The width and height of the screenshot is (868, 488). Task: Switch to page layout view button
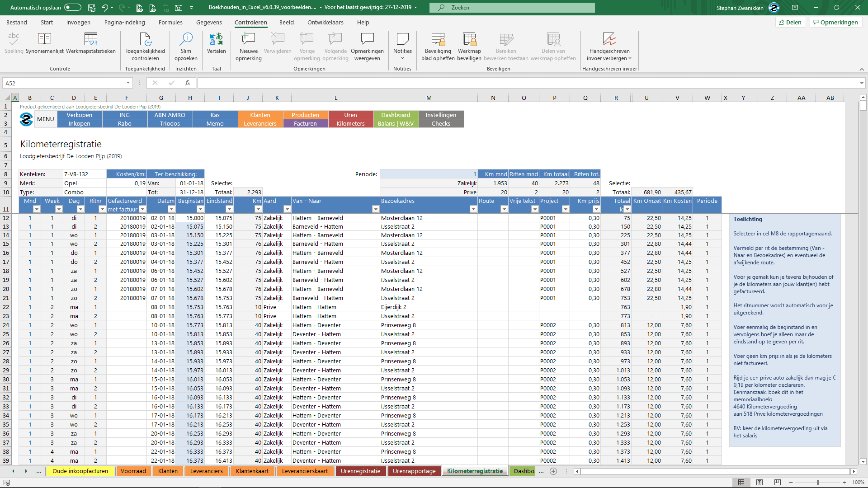pyautogui.click(x=759, y=483)
